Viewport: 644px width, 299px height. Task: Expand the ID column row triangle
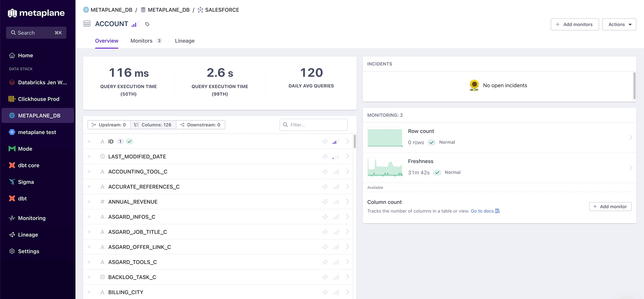tap(89, 141)
